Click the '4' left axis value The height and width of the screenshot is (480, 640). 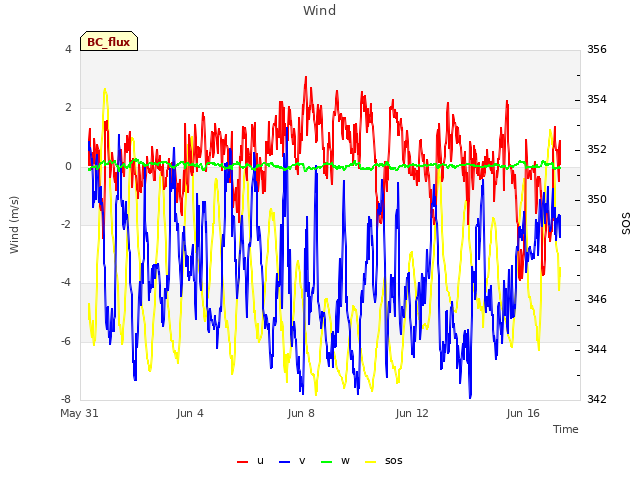[x=68, y=49]
